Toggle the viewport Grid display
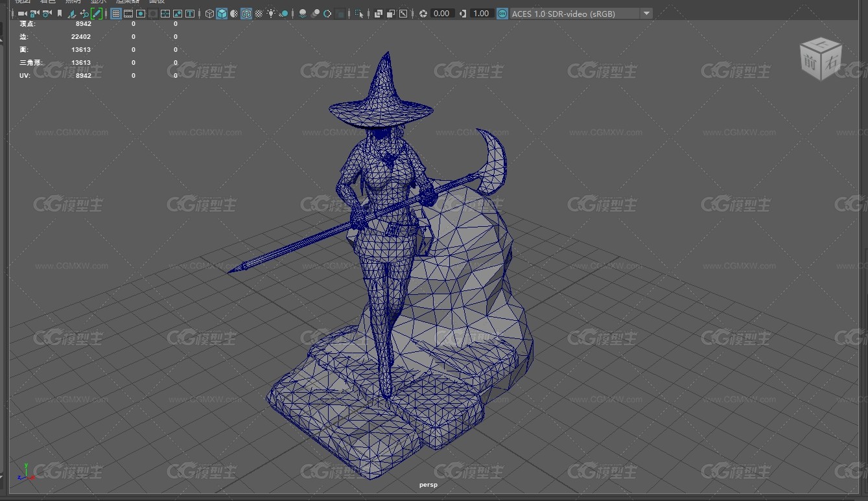868x501 pixels. click(x=116, y=13)
